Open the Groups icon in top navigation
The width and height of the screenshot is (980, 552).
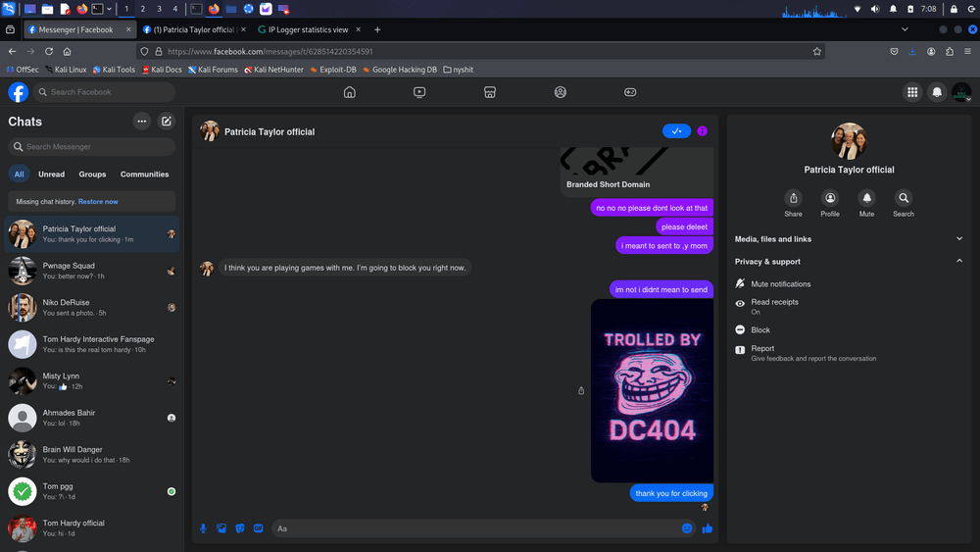pos(560,92)
